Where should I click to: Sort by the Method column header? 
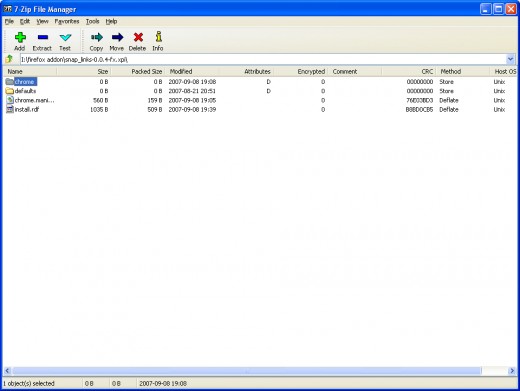(463, 71)
